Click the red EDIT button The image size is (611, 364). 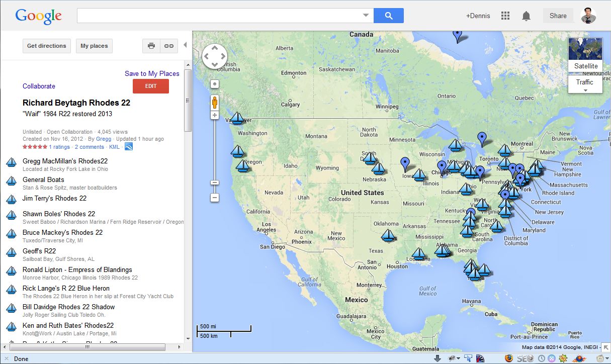coord(151,86)
